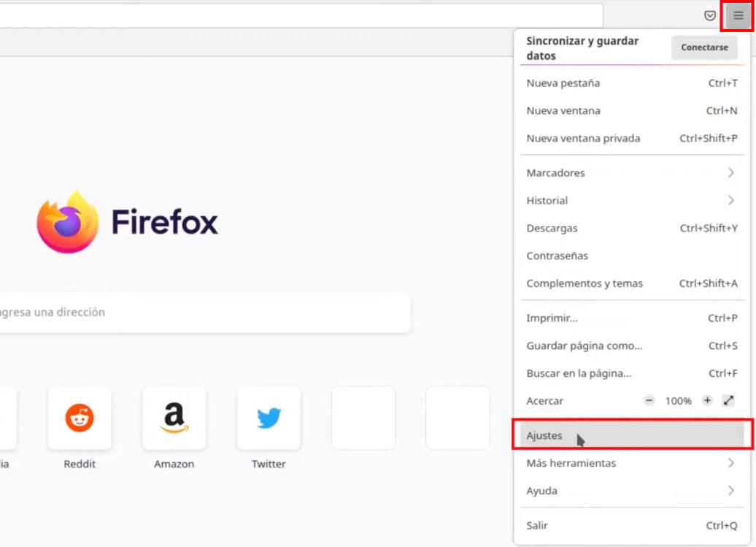
Task: Choose Buscar en la página…
Action: click(632, 373)
